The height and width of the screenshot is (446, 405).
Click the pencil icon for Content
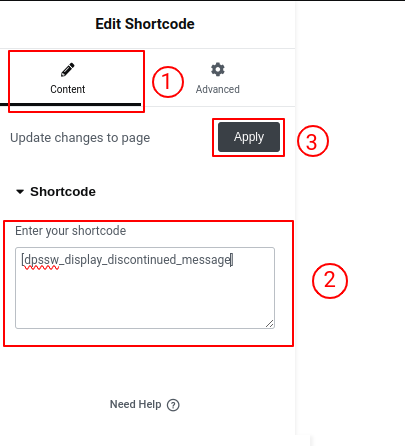[x=68, y=70]
